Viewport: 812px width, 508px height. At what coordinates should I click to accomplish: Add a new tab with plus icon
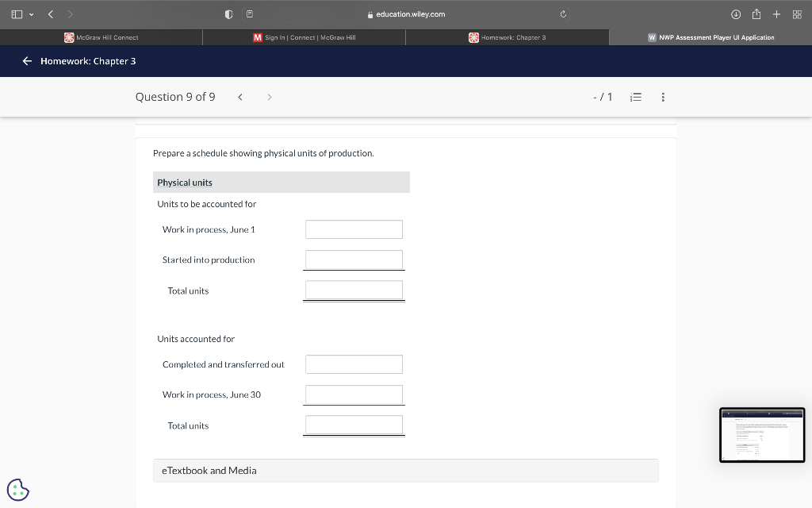(776, 14)
